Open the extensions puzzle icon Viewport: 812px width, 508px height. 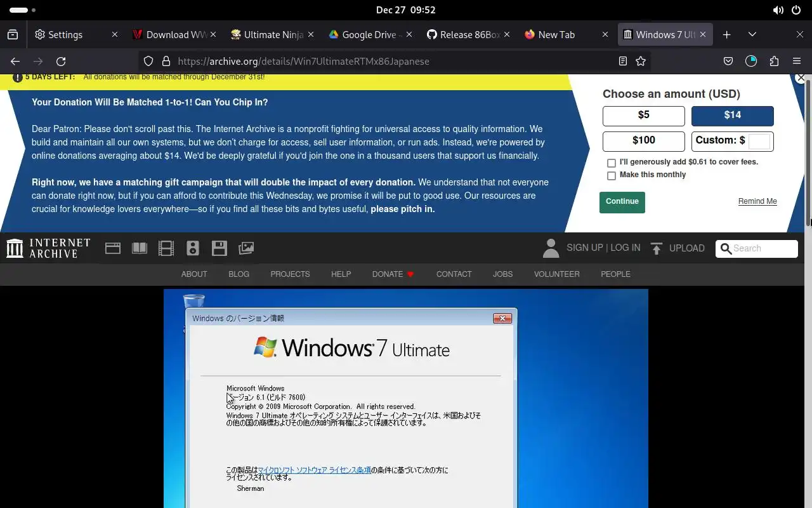(774, 61)
